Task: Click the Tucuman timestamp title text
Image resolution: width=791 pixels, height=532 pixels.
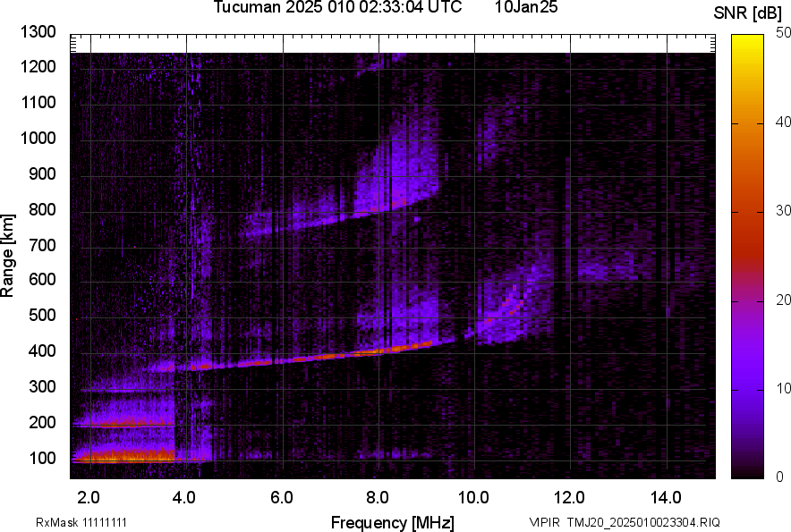Action: point(337,8)
